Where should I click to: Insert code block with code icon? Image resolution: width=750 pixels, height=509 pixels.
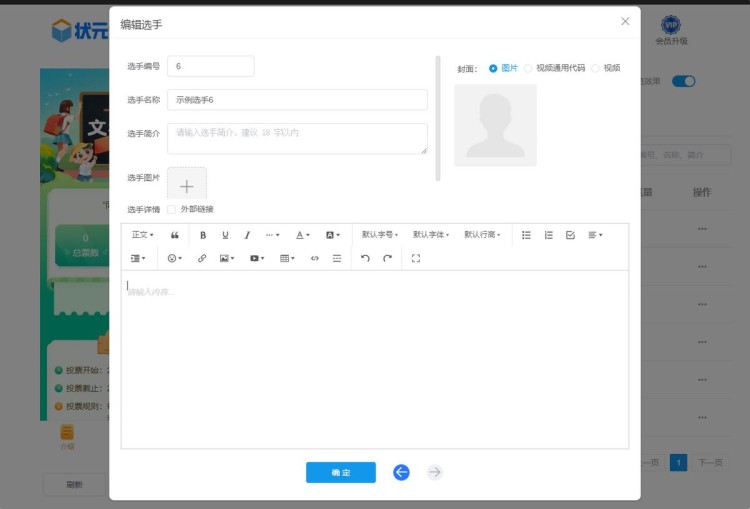pyautogui.click(x=315, y=258)
